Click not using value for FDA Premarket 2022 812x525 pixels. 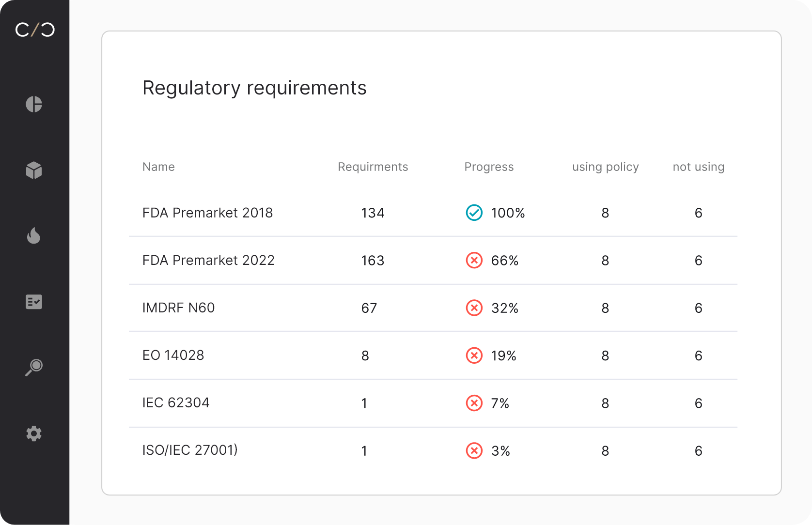point(699,261)
